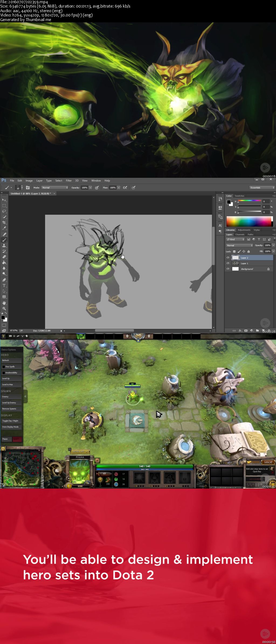Select the Eyedropper tool
The image size is (276, 644).
coord(4,228)
